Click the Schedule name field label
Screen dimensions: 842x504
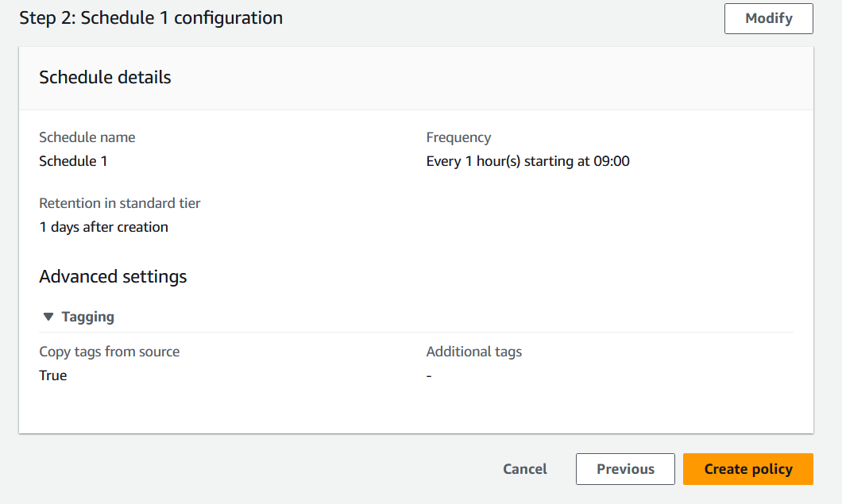pyautogui.click(x=87, y=137)
